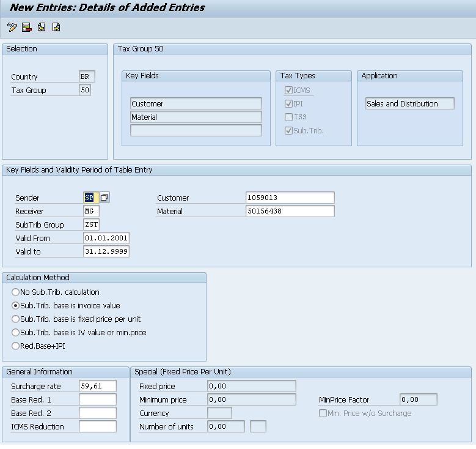
Task: Select Sub.Trib. base is invoice value
Action: [x=16, y=306]
